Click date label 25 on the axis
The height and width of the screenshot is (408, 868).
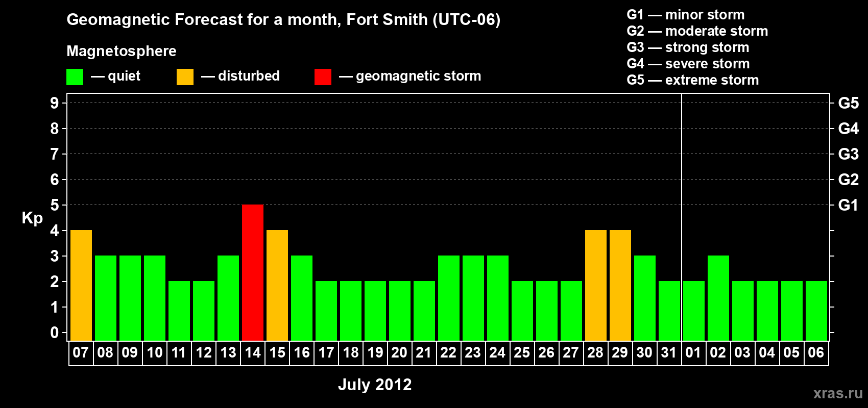[522, 352]
